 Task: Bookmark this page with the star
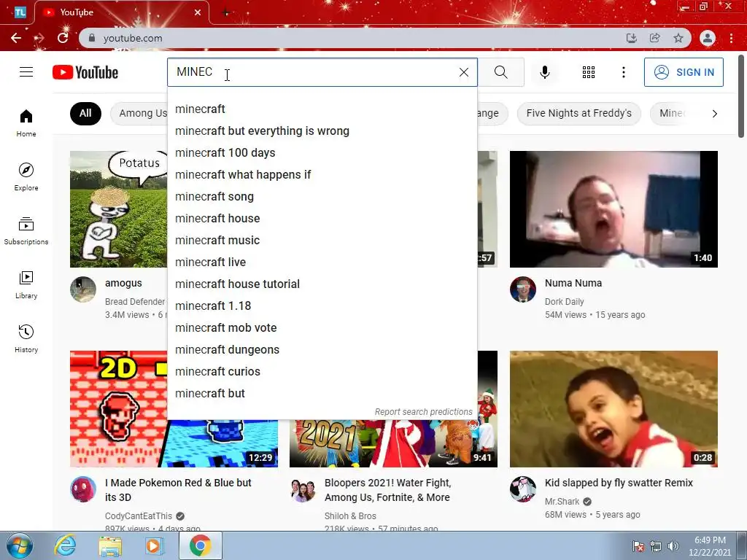(x=678, y=38)
